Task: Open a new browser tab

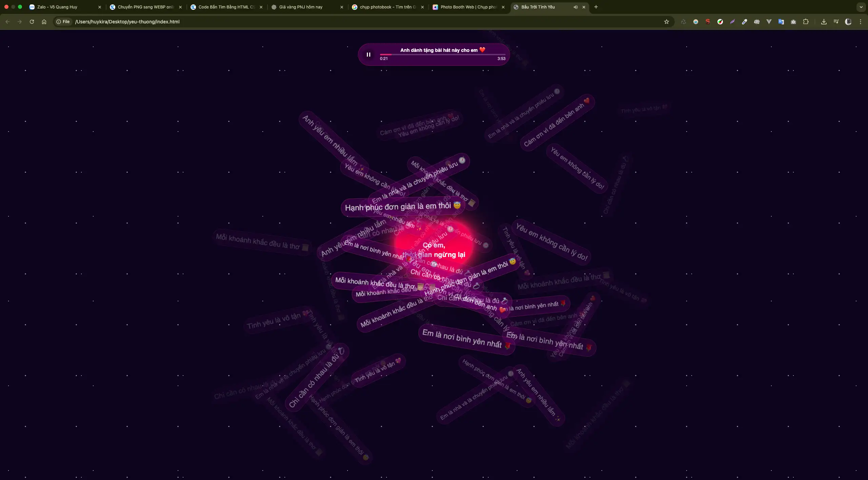Action: click(x=596, y=7)
